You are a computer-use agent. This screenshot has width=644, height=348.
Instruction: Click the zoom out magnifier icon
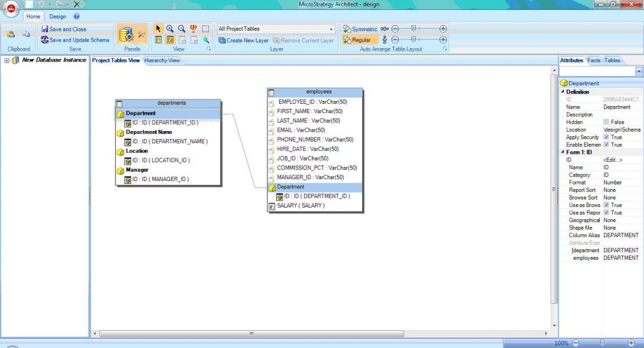182,29
